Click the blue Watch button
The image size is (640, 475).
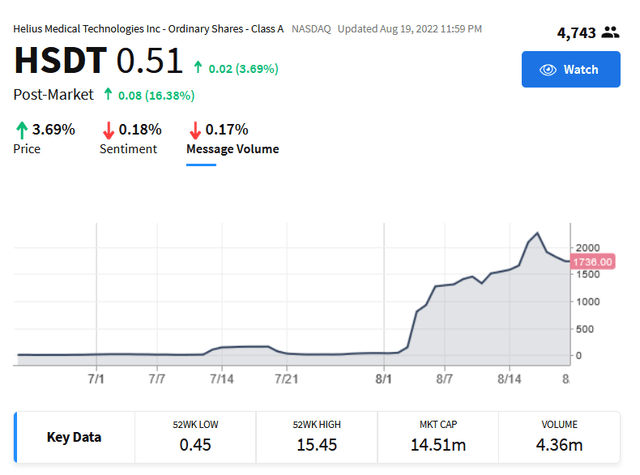pyautogui.click(x=571, y=69)
